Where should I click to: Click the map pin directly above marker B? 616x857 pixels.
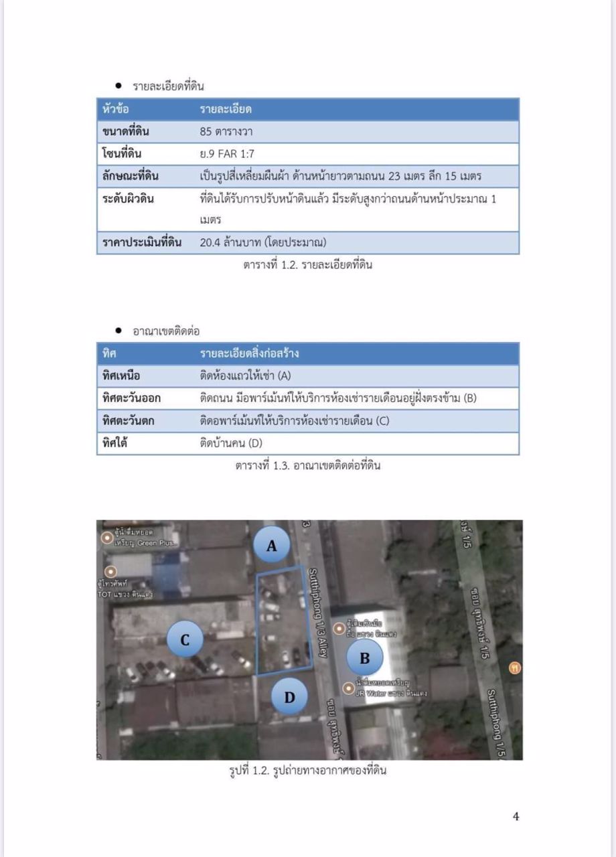click(x=339, y=629)
